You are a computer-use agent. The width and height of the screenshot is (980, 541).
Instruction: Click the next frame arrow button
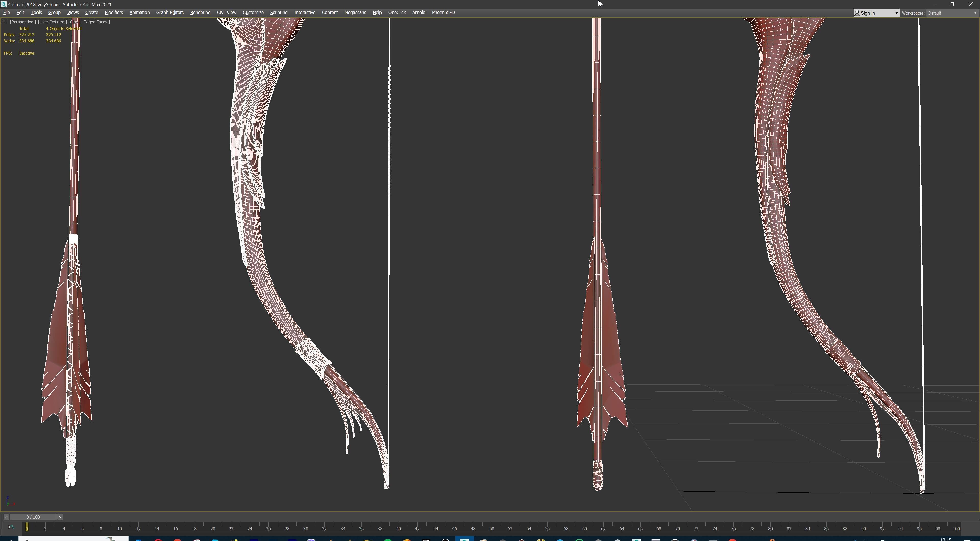[60, 517]
